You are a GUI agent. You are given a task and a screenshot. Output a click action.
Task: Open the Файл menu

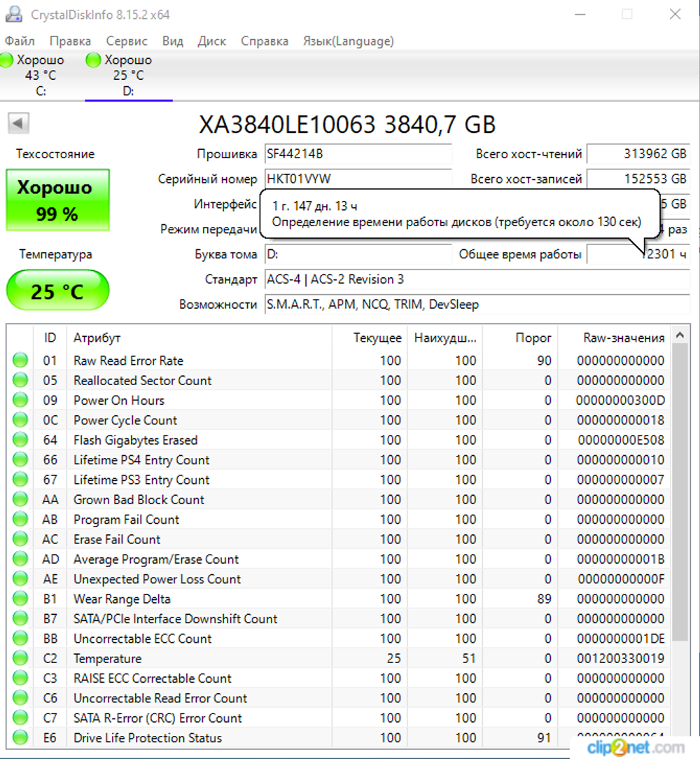tap(20, 41)
